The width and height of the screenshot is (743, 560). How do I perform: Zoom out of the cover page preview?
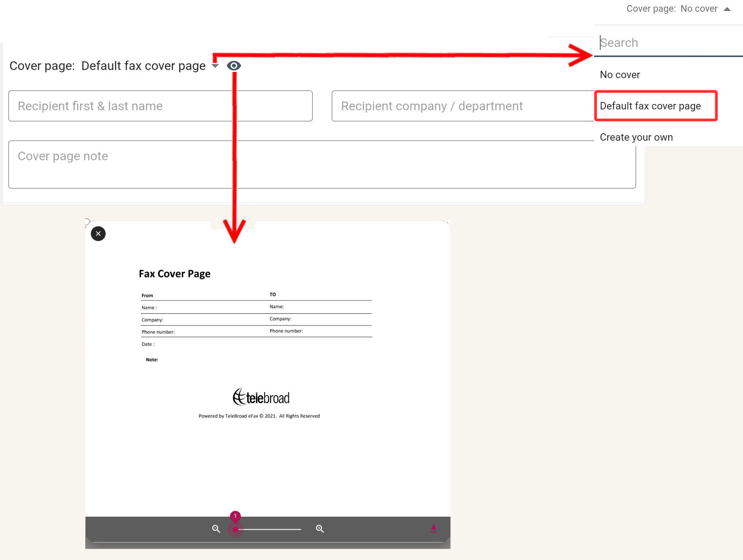coord(216,529)
